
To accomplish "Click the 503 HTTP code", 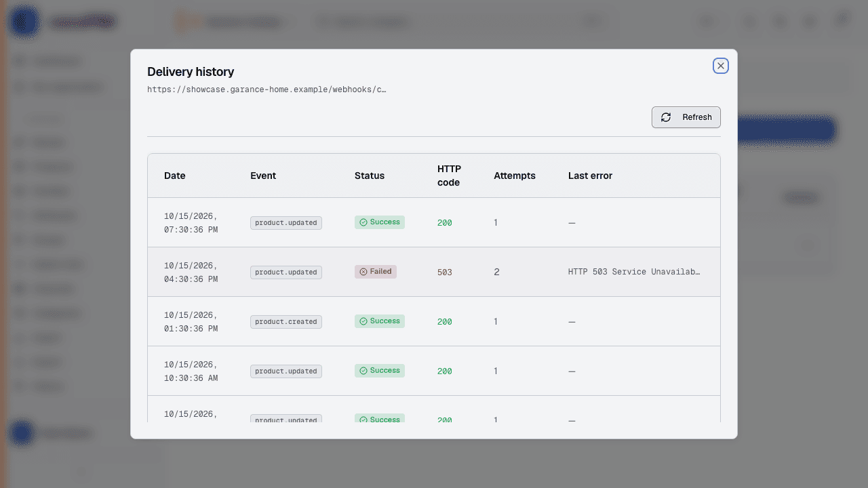I will coord(445,272).
